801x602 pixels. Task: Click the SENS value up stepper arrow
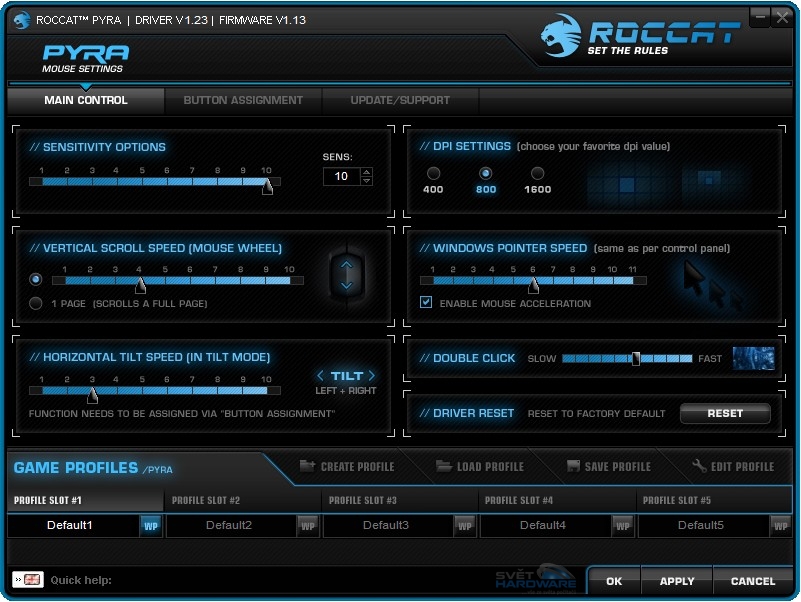(366, 171)
